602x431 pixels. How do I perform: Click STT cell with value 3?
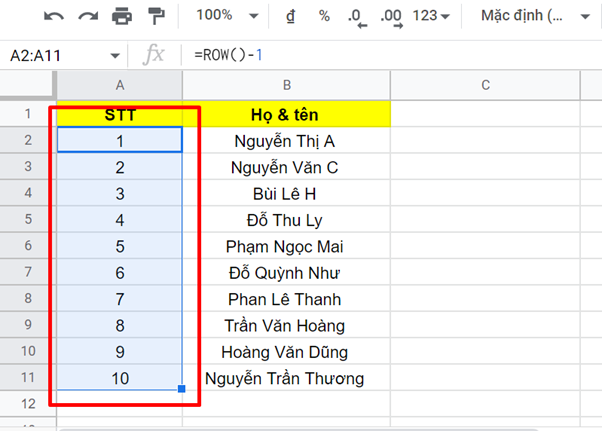click(120, 193)
